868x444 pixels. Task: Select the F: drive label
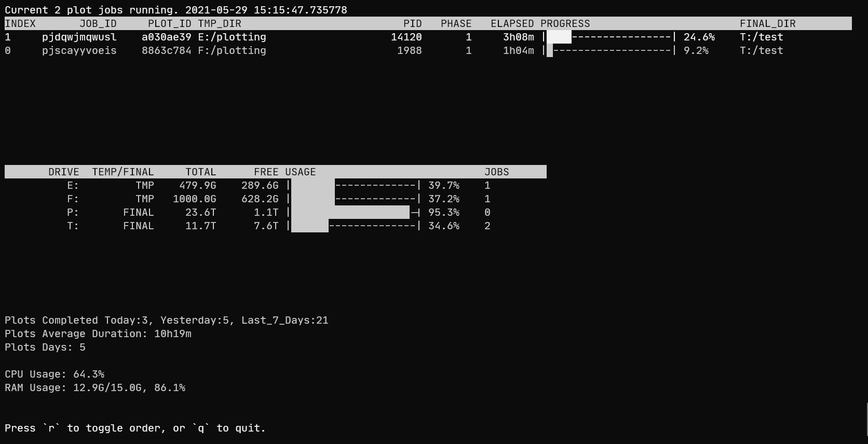coord(73,199)
